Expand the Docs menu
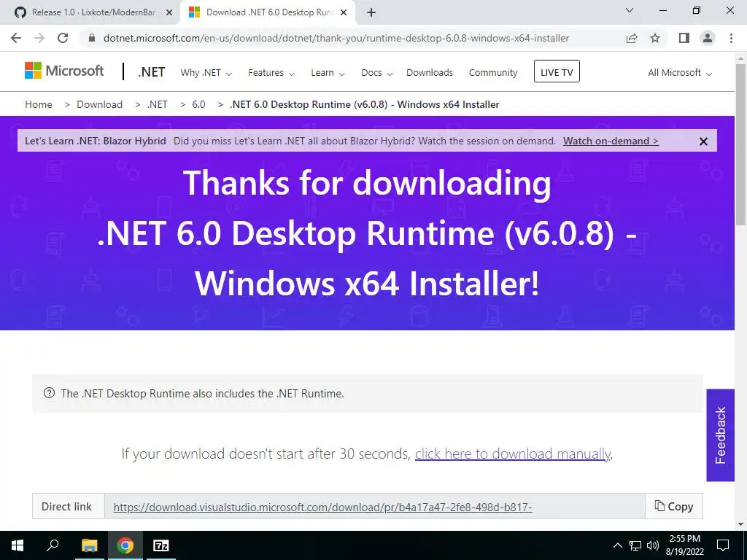747x560 pixels. coord(377,73)
